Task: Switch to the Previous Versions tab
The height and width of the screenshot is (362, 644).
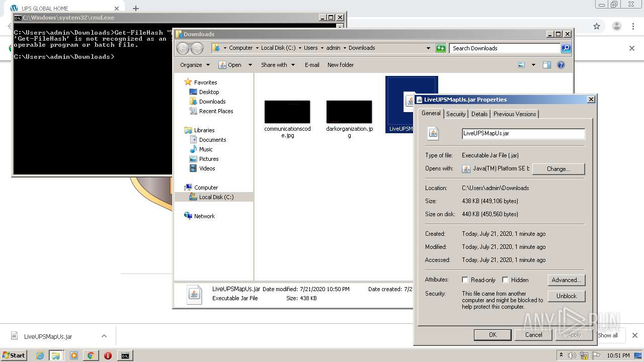Action: point(515,114)
